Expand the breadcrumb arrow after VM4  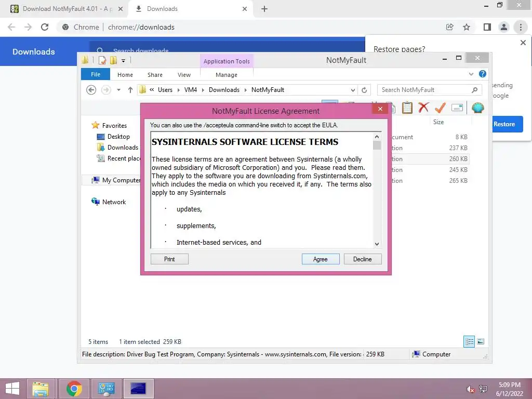(x=203, y=90)
